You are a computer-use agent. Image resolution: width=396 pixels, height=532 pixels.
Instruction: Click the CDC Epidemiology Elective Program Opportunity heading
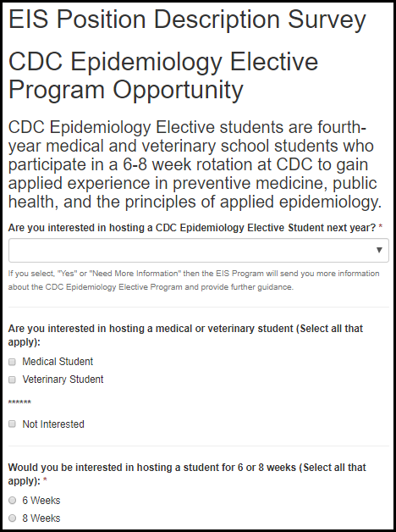pyautogui.click(x=163, y=76)
